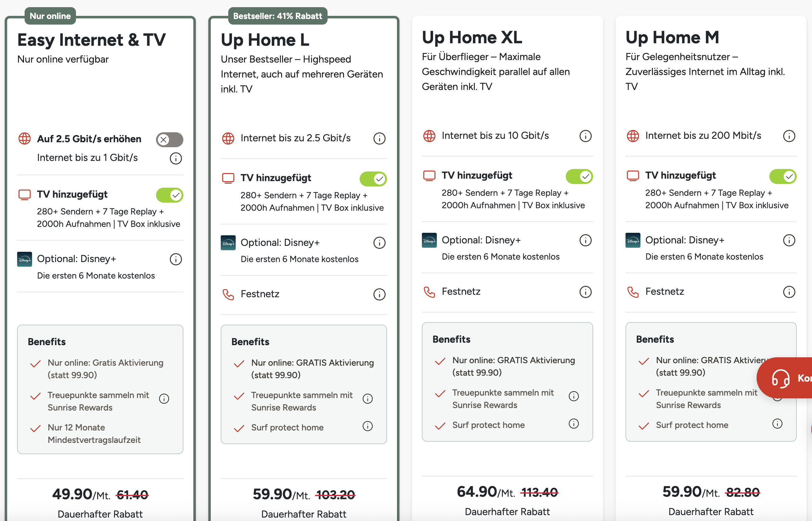Disable TV toggle on Up Home L
The height and width of the screenshot is (521, 812).
373,179
